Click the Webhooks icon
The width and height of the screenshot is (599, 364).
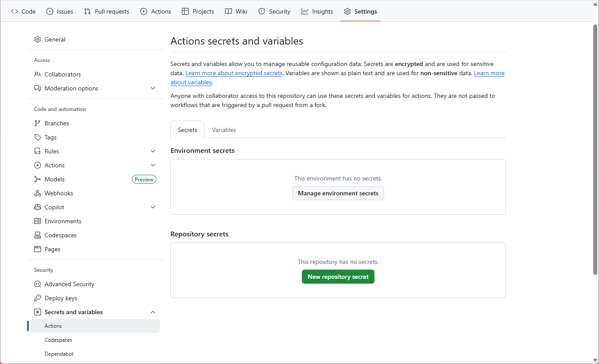(38, 193)
